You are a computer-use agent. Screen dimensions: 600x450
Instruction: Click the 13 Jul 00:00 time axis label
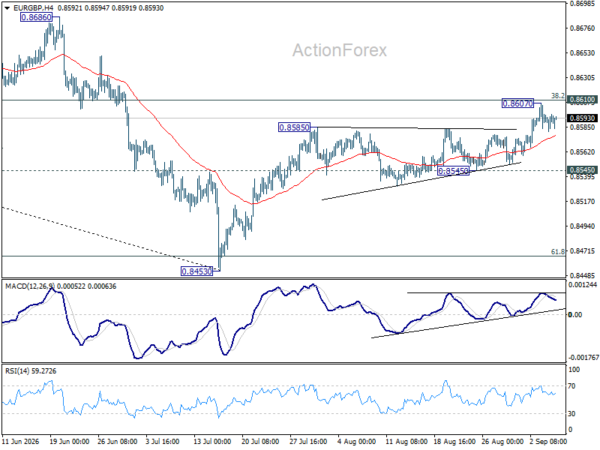214,442
